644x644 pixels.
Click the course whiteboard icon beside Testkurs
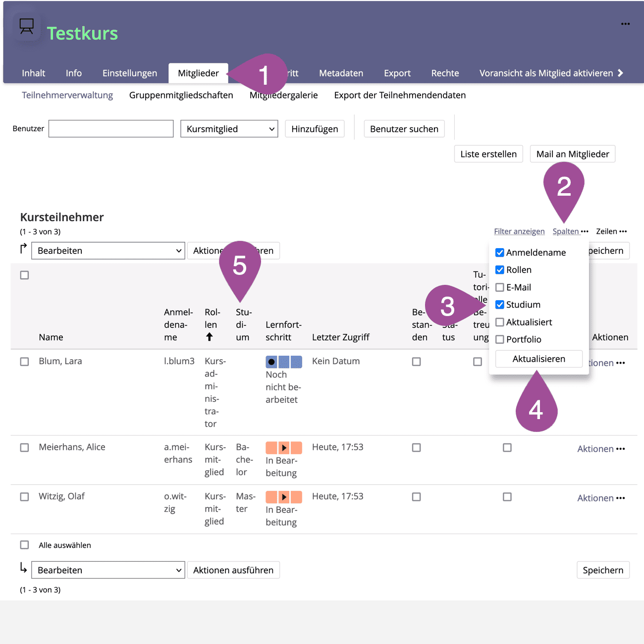(x=27, y=26)
